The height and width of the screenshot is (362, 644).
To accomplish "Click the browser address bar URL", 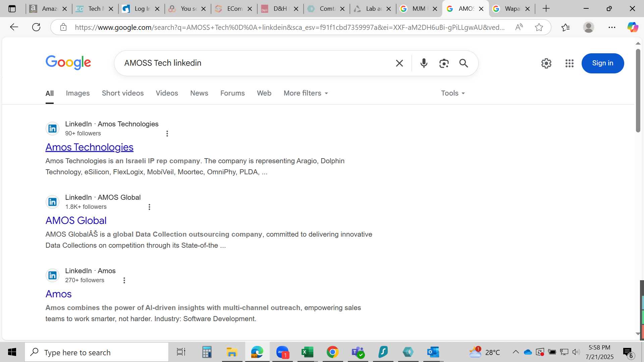I will 290,27.
